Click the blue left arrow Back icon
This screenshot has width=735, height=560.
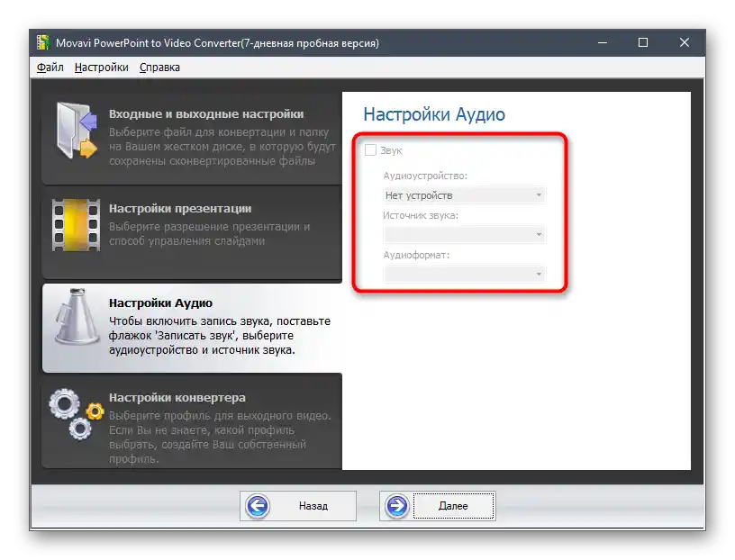click(x=258, y=506)
